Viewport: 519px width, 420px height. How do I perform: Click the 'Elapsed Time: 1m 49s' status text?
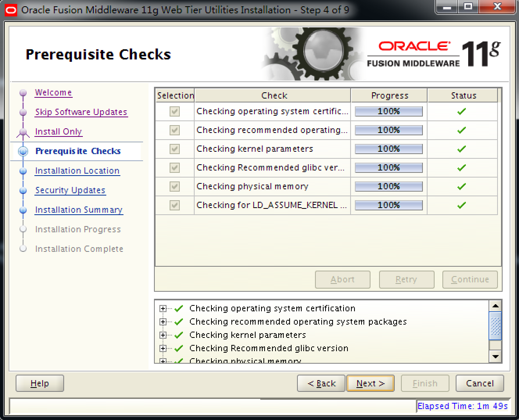point(463,406)
